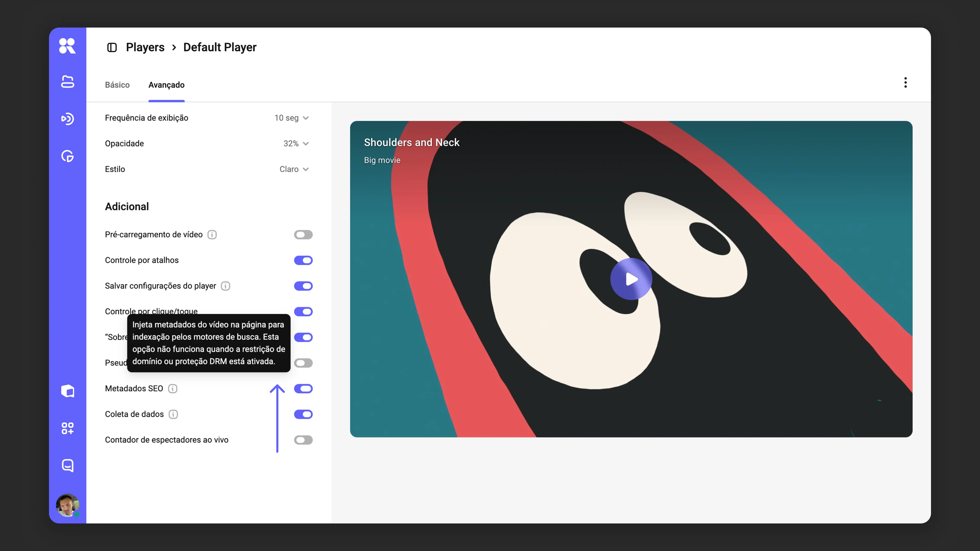Show info icon for Coleta de dados
This screenshot has height=551, width=980.
[174, 414]
